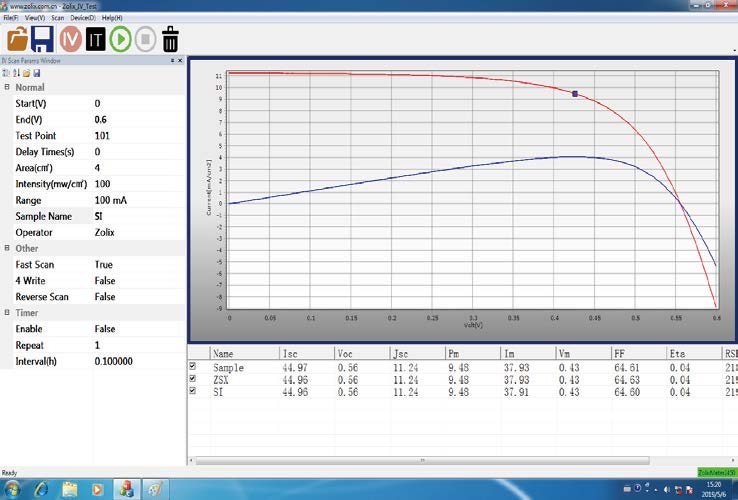738x500 pixels.
Task: Collapse the Timer parameter group
Action: pos(7,313)
